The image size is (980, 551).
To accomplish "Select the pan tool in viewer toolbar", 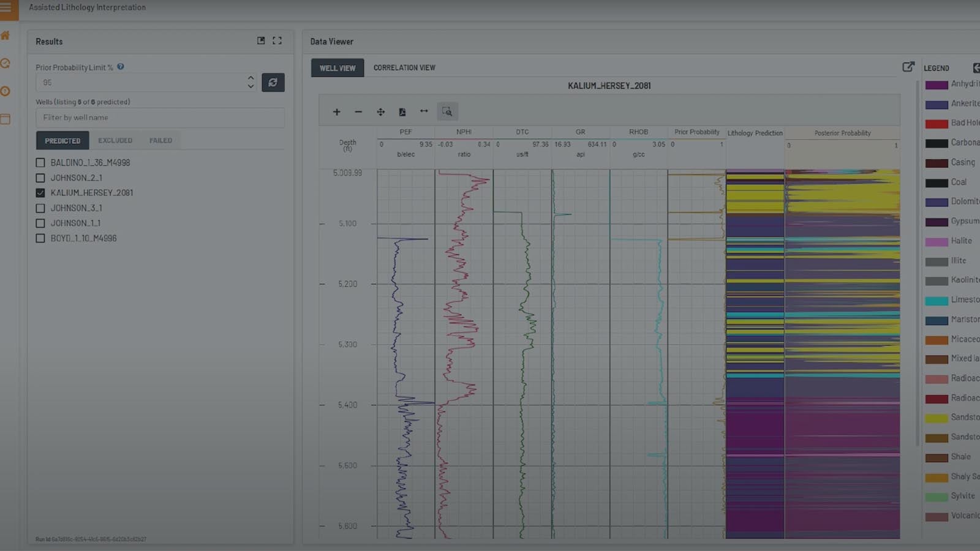I will point(380,112).
